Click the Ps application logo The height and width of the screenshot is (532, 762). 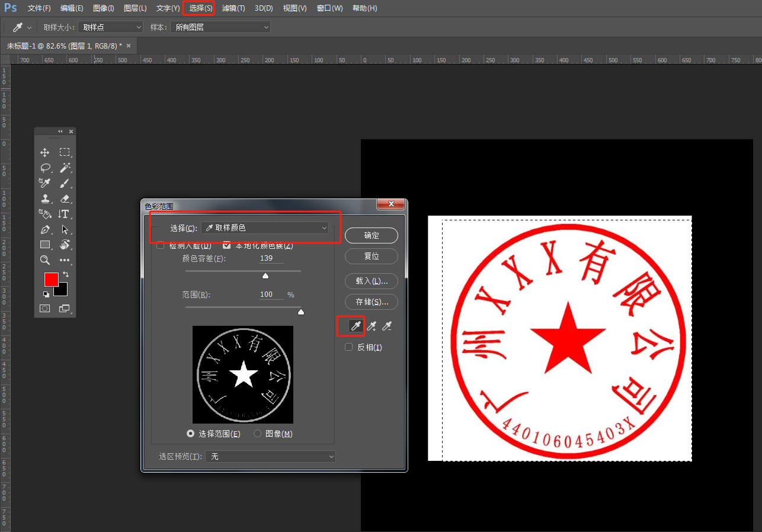click(10, 8)
